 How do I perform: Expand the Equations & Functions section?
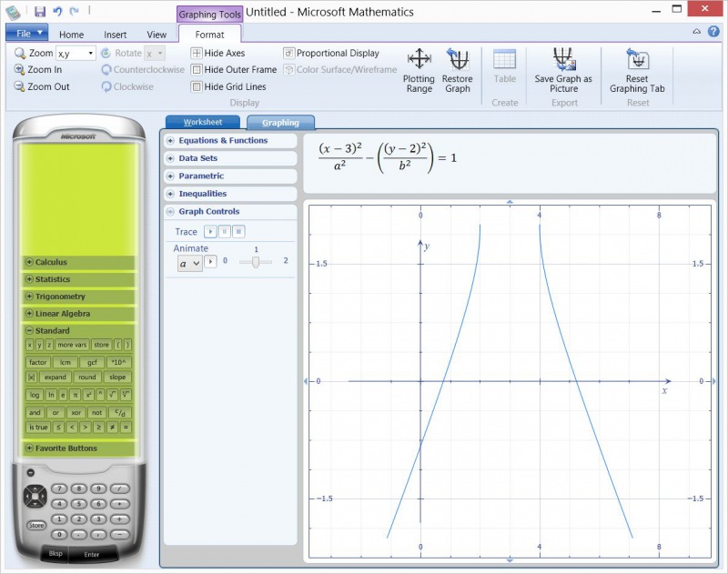[170, 141]
